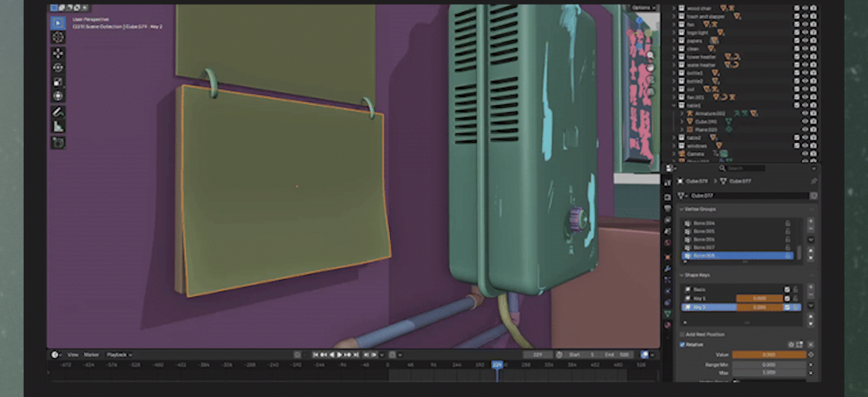Open the Add Cube tool
The width and height of the screenshot is (868, 397).
click(58, 143)
